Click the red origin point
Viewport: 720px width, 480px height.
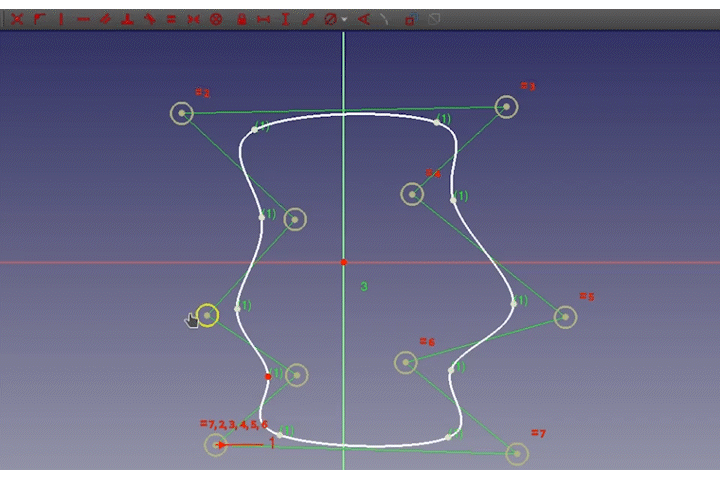click(x=343, y=262)
